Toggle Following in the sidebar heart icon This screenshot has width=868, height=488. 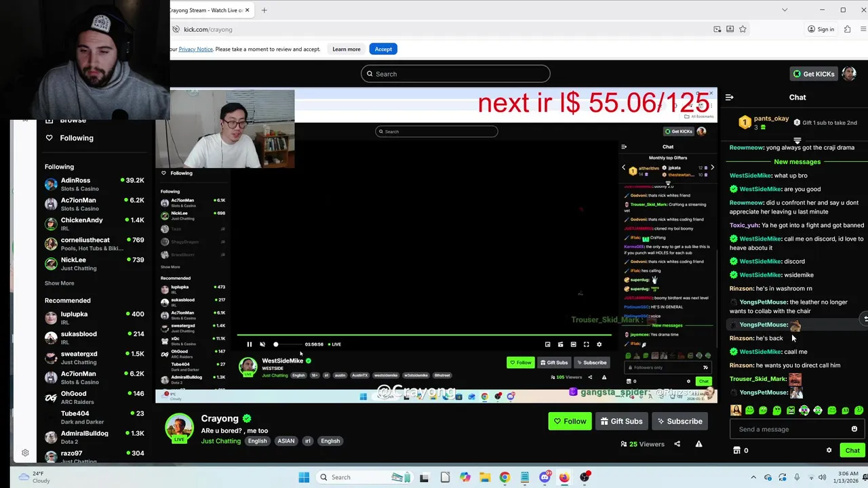[49, 138]
